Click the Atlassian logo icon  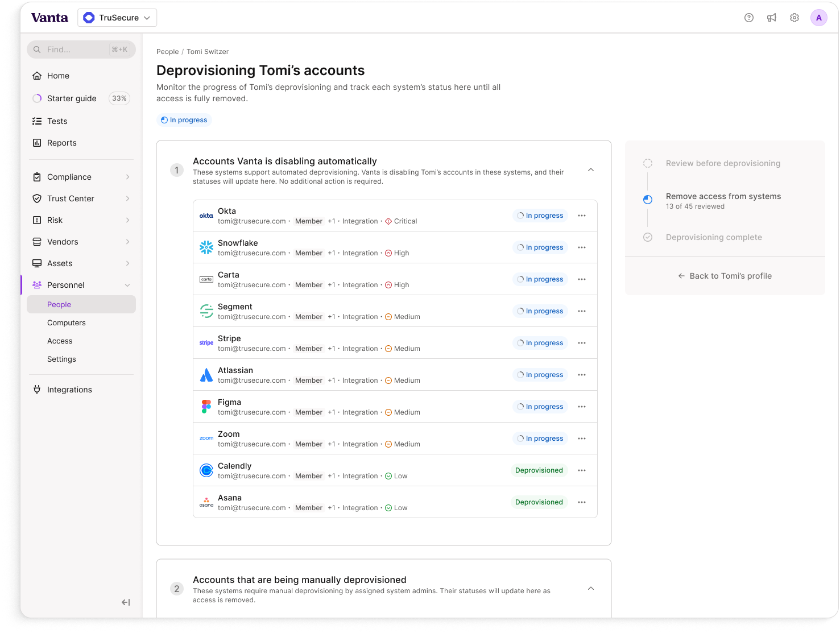(x=206, y=375)
